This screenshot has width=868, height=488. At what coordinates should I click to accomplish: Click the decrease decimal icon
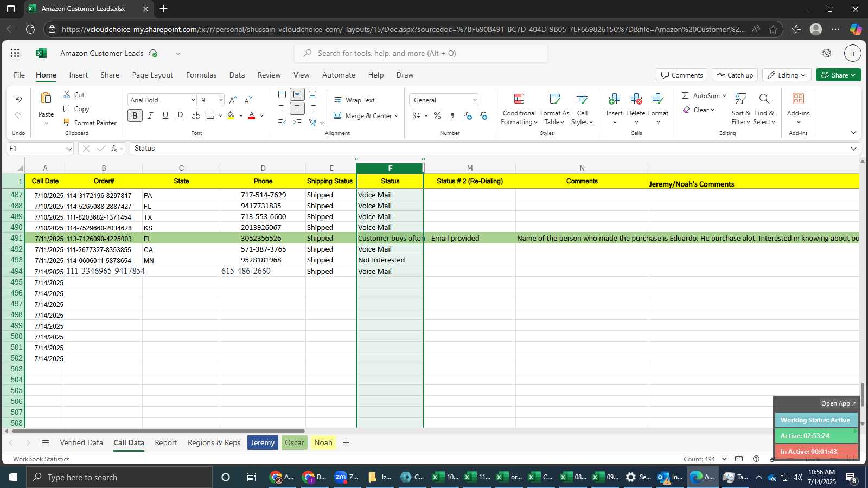click(483, 115)
